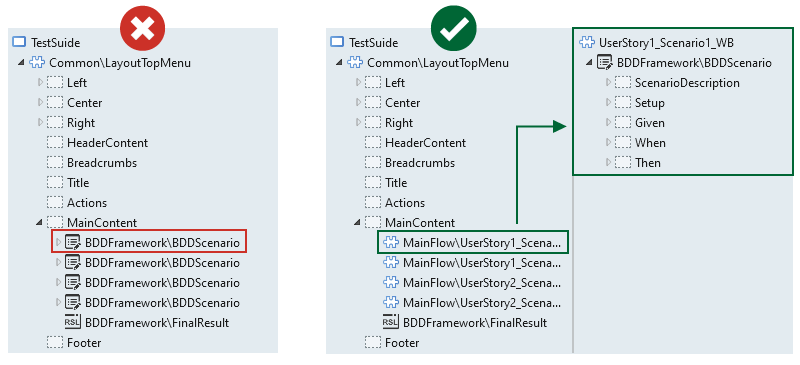This screenshot has width=800, height=365.
Task: Collapse the BDDFramework\BDDScenario node in right panel
Action: (x=589, y=63)
